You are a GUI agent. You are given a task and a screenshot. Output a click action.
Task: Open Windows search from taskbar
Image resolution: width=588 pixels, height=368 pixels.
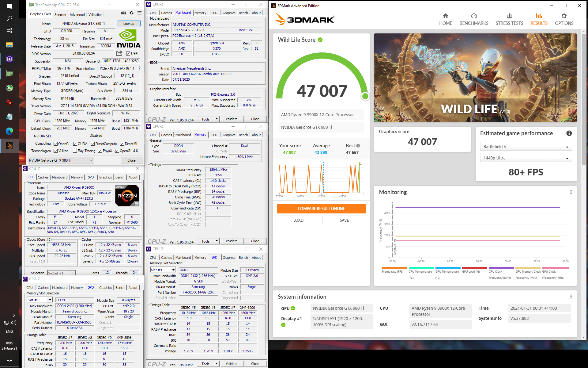coord(9,19)
